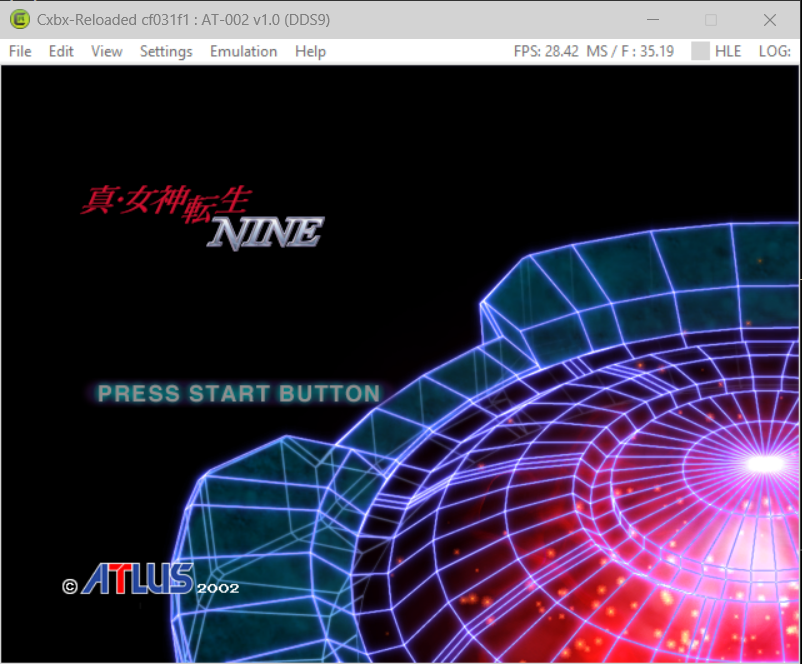This screenshot has width=802, height=664.
Task: Click the FPS: 28.42 readout
Action: [x=546, y=51]
